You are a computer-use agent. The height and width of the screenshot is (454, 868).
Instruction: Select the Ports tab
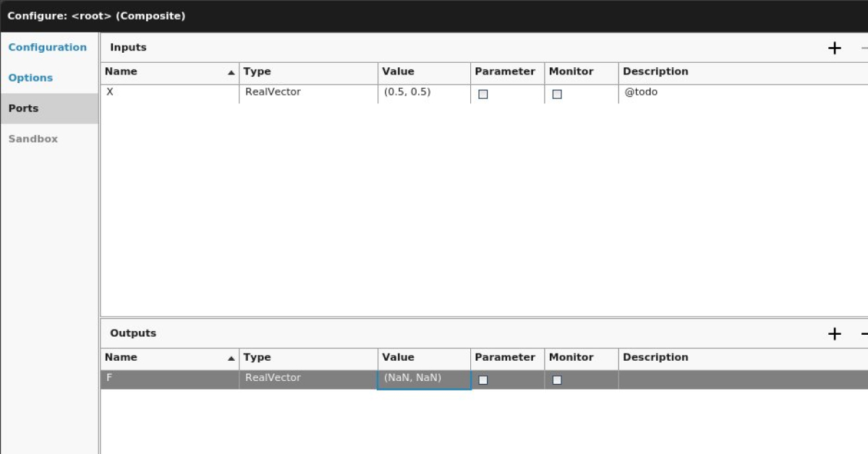tap(49, 108)
